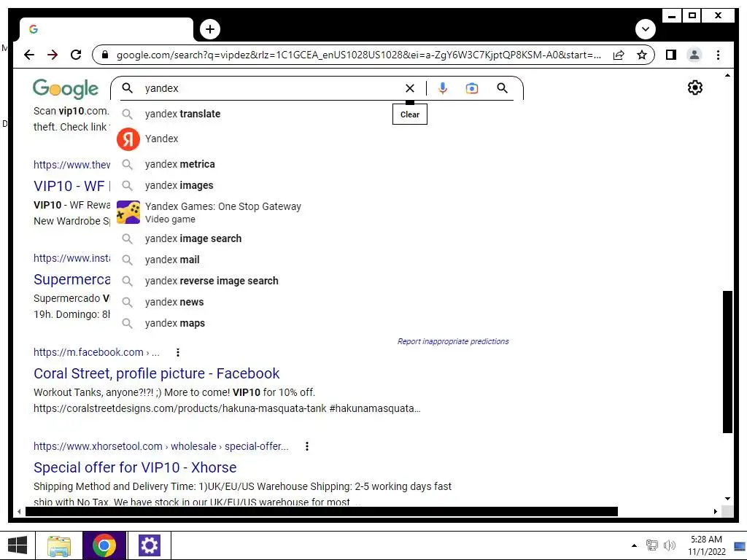747x560 pixels.
Task: Open the Chrome side panel
Action: [x=671, y=55]
